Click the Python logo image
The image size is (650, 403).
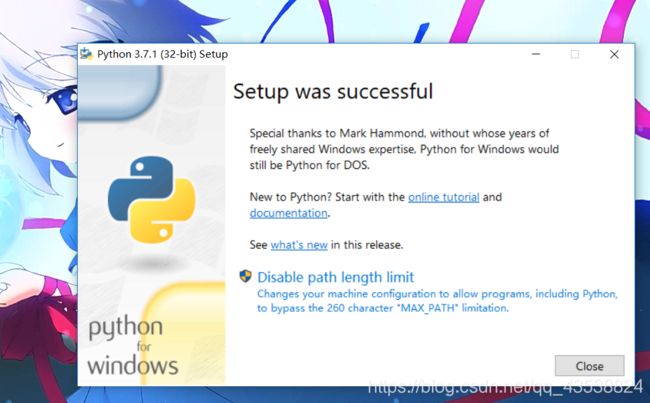(151, 199)
